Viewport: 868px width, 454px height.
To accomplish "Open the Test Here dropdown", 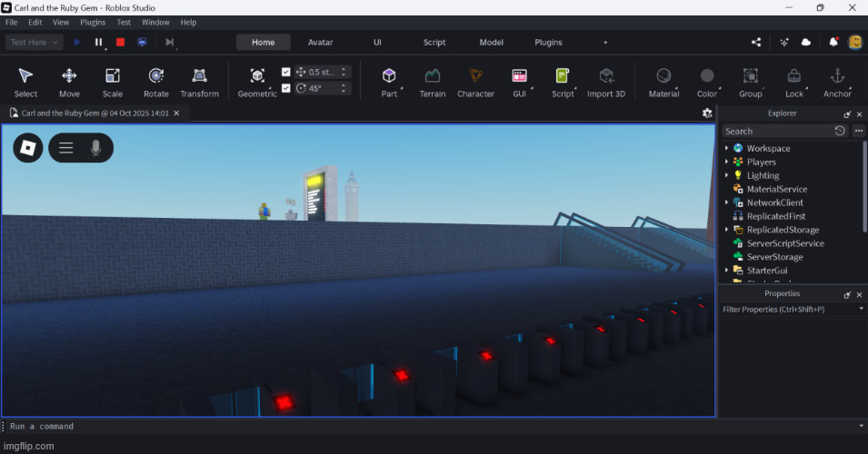I will click(x=34, y=42).
